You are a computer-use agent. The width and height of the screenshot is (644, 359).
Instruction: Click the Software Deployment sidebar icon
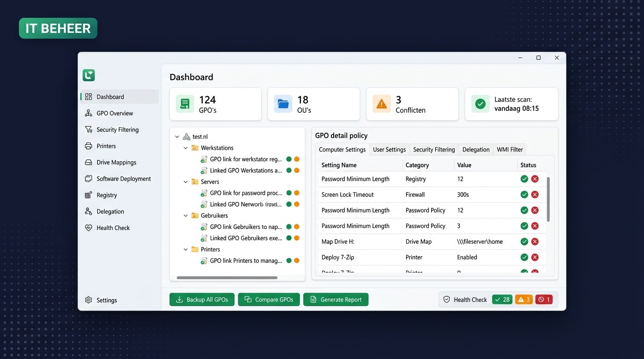pos(88,179)
